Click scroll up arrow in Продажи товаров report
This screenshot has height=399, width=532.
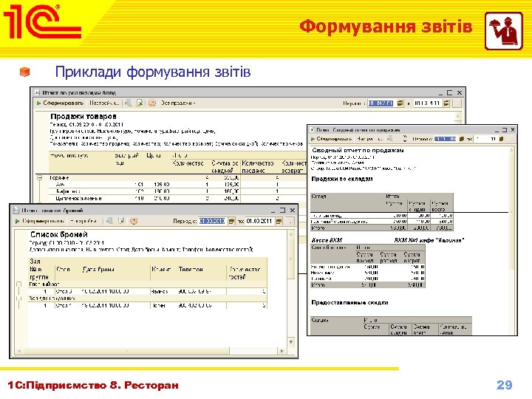[x=458, y=117]
